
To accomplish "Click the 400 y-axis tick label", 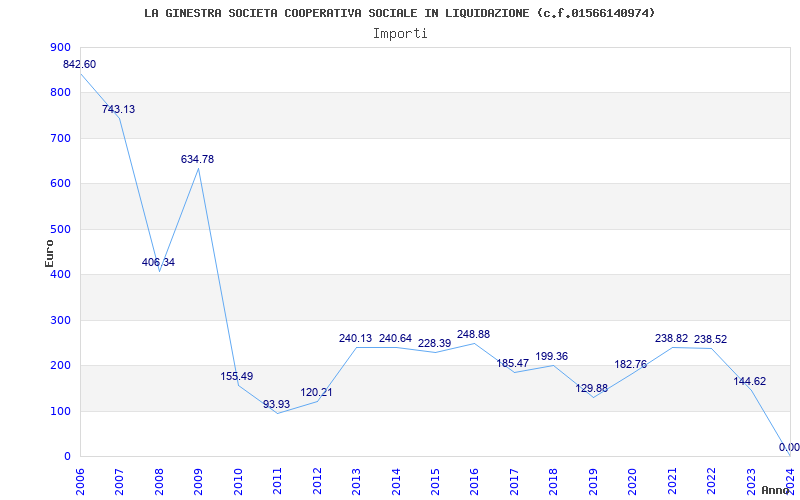I will [60, 274].
